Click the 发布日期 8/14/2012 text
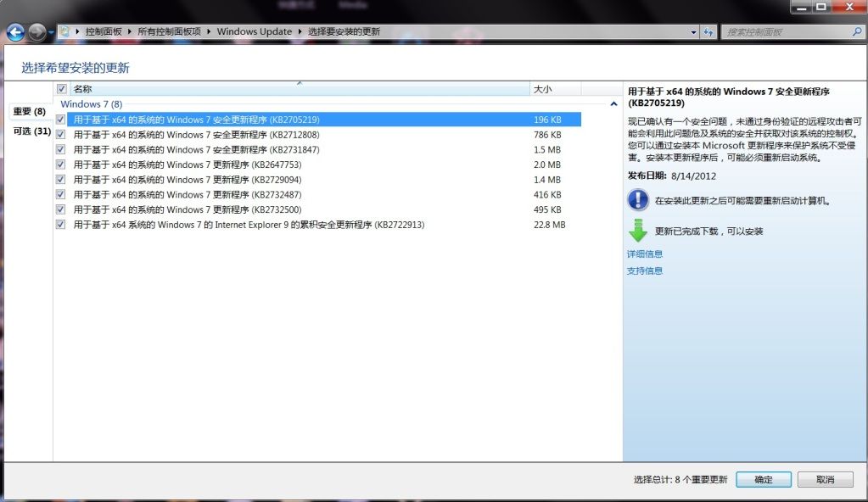Viewport: 868px width, 502px height. [x=672, y=176]
